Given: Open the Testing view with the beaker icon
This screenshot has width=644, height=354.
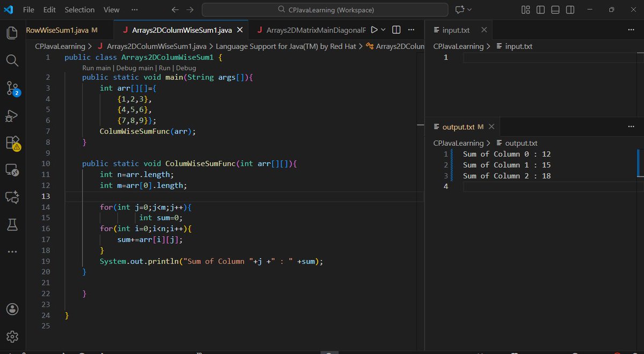Looking at the screenshot, I should click(x=12, y=224).
